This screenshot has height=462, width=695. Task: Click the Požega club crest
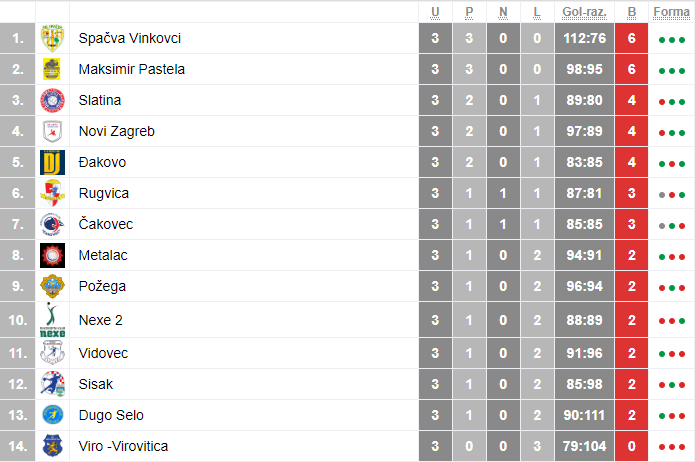52,286
